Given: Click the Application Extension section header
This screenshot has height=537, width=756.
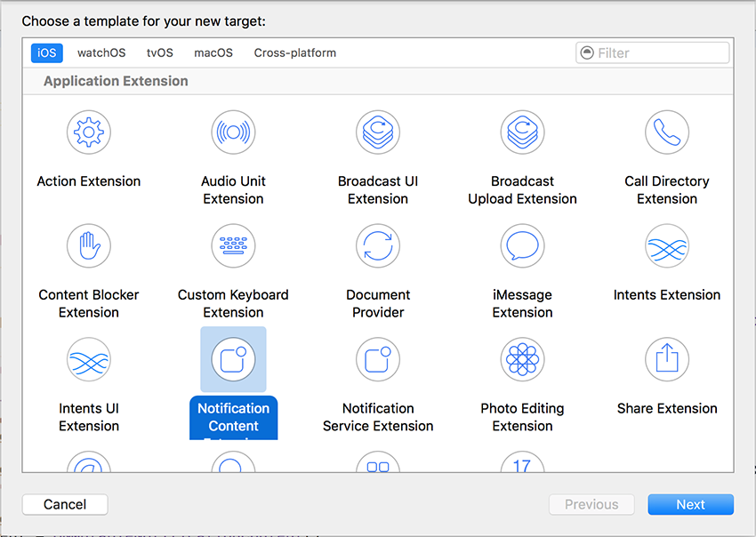Looking at the screenshot, I should [x=116, y=81].
